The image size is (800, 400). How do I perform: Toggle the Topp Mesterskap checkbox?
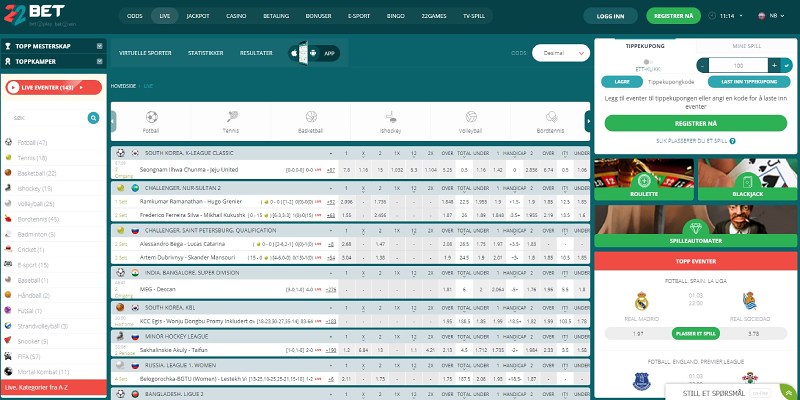point(99,46)
